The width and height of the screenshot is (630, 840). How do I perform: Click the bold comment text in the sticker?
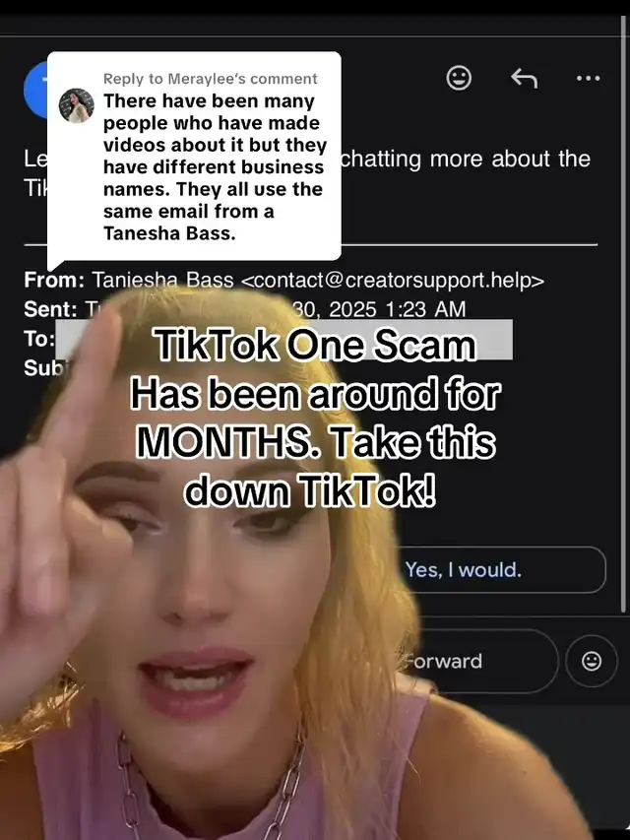215,167
